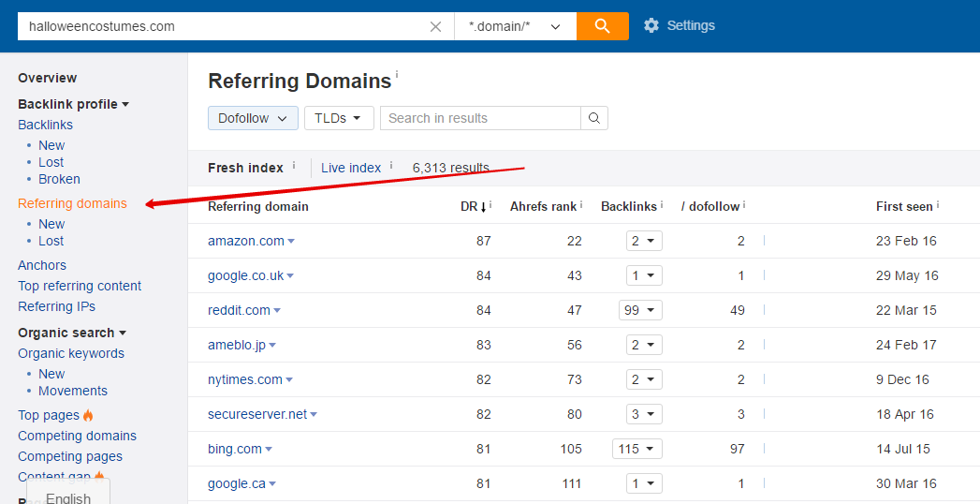The image size is (980, 504).
Task: Open Backlinks in sidebar
Action: click(x=46, y=125)
